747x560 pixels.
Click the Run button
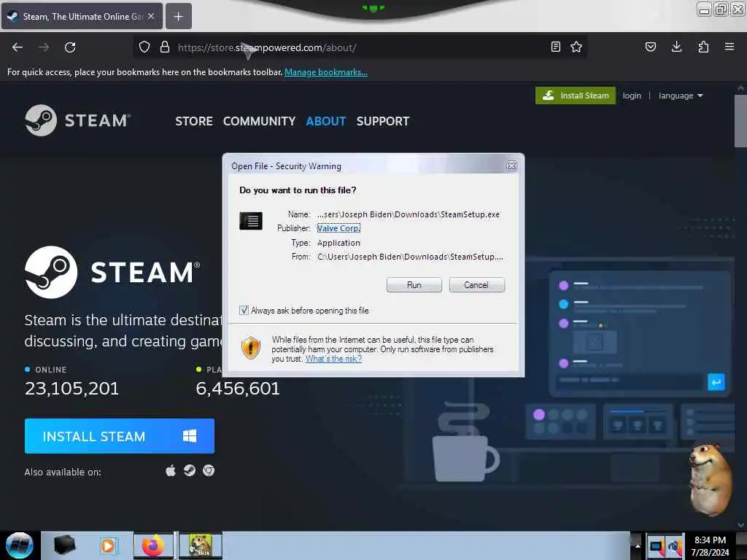(x=414, y=285)
